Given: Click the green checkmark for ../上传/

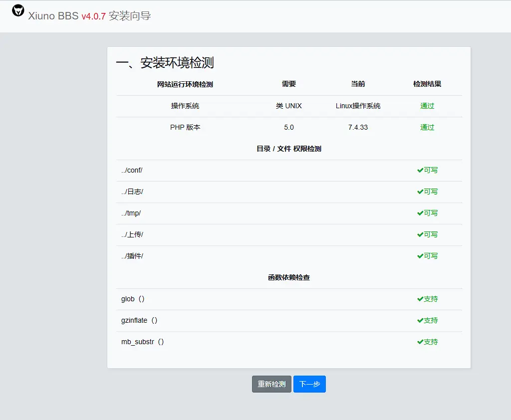Looking at the screenshot, I should coord(420,234).
